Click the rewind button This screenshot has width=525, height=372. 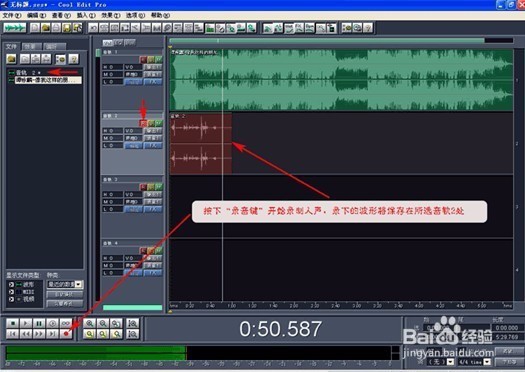26,334
